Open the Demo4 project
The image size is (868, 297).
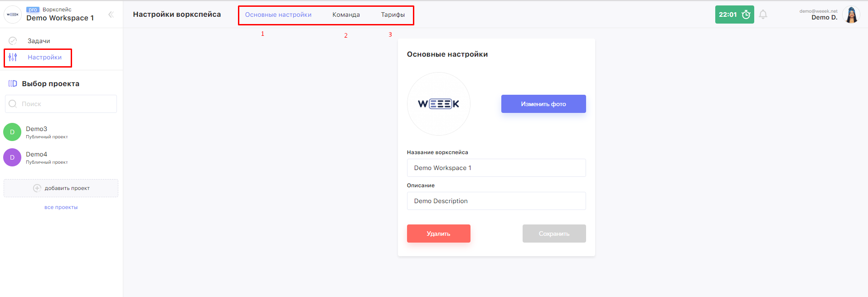click(x=61, y=157)
